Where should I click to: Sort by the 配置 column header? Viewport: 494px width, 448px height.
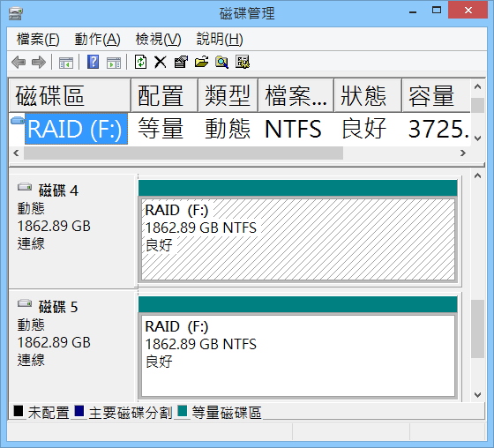(164, 95)
